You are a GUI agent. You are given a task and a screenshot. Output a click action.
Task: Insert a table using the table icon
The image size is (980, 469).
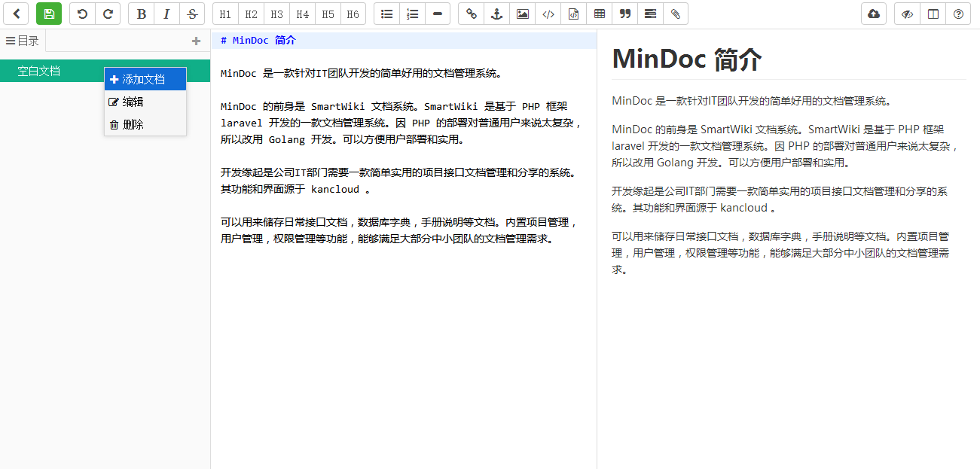pos(599,14)
